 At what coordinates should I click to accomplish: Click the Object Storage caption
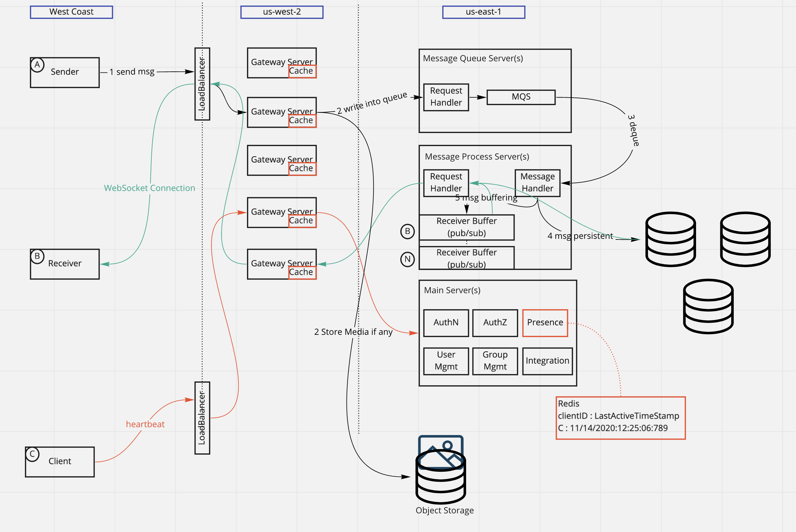[445, 511]
